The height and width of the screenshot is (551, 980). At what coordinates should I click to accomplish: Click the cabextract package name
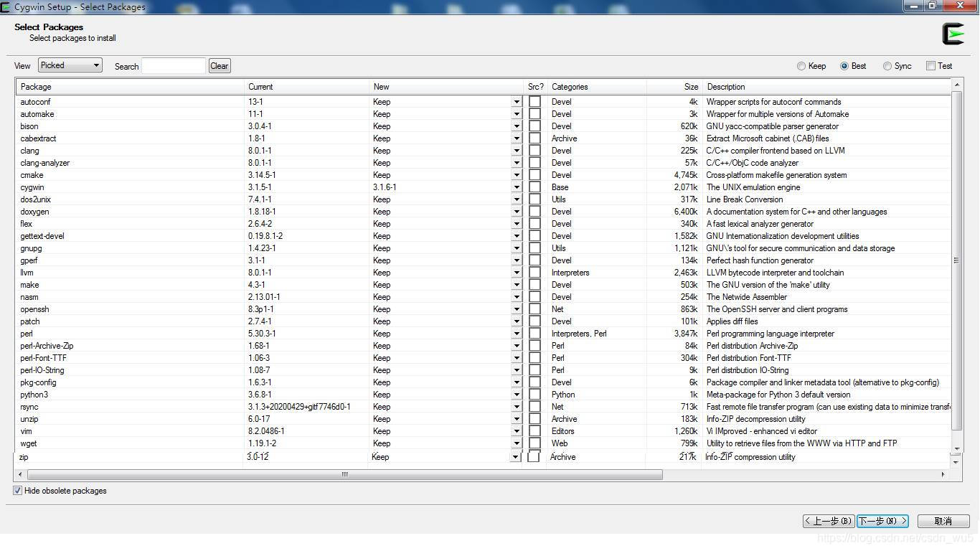38,138
